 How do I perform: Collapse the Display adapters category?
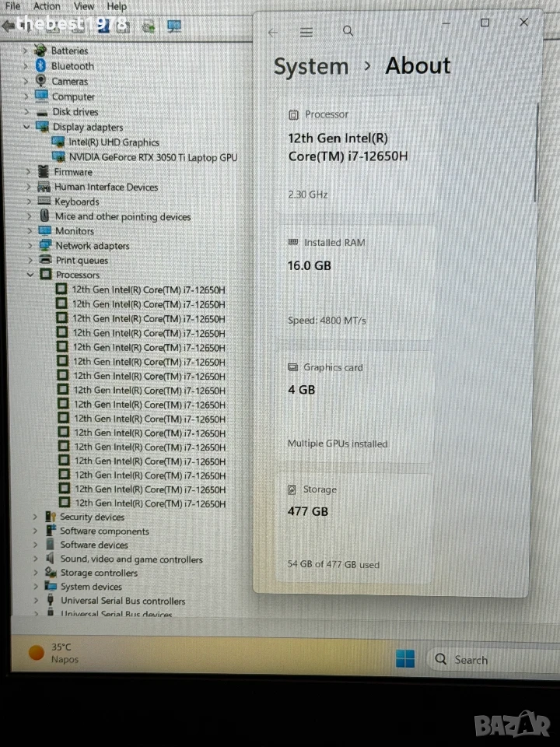click(26, 127)
